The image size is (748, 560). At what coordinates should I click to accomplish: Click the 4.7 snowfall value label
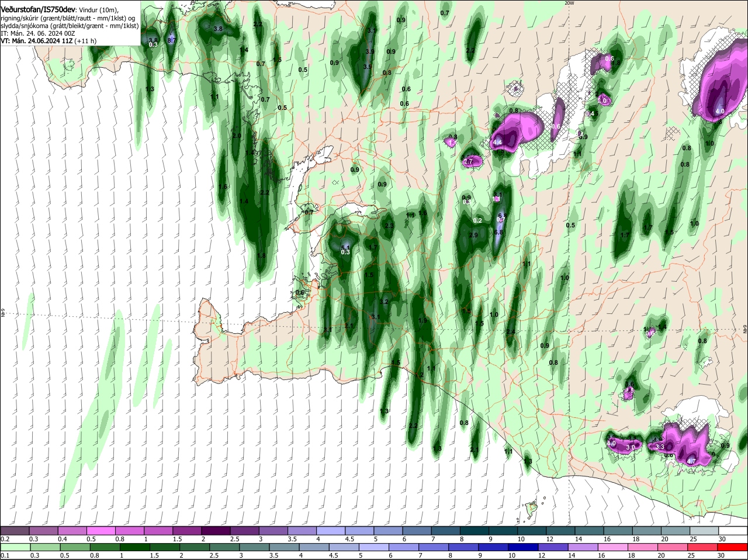(x=691, y=462)
